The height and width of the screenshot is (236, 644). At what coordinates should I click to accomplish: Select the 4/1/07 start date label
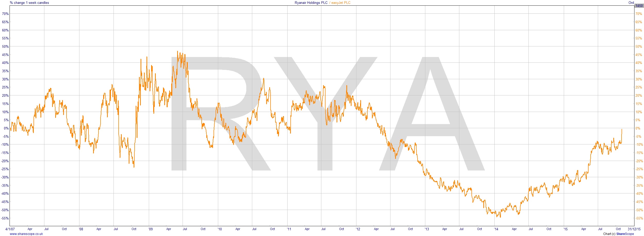[10, 229]
